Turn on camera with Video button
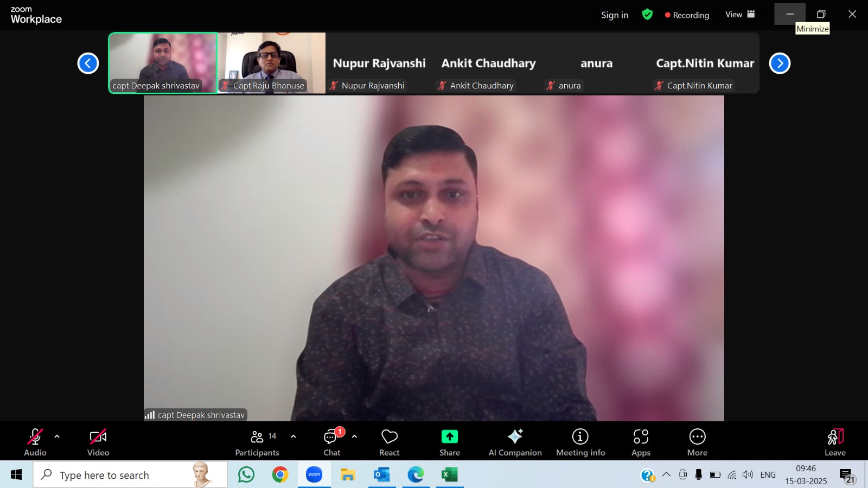Viewport: 868px width, 488px height. tap(98, 441)
